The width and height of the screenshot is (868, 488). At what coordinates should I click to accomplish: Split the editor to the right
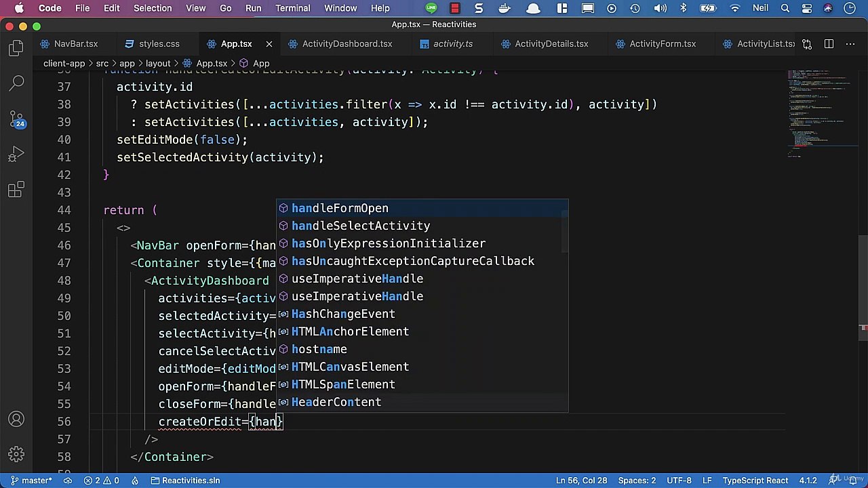pyautogui.click(x=829, y=44)
